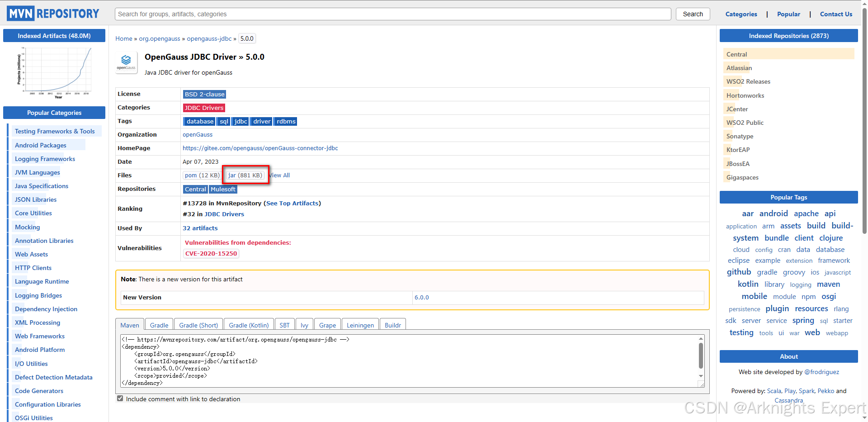
Task: Open Categories in top navigation
Action: [741, 14]
